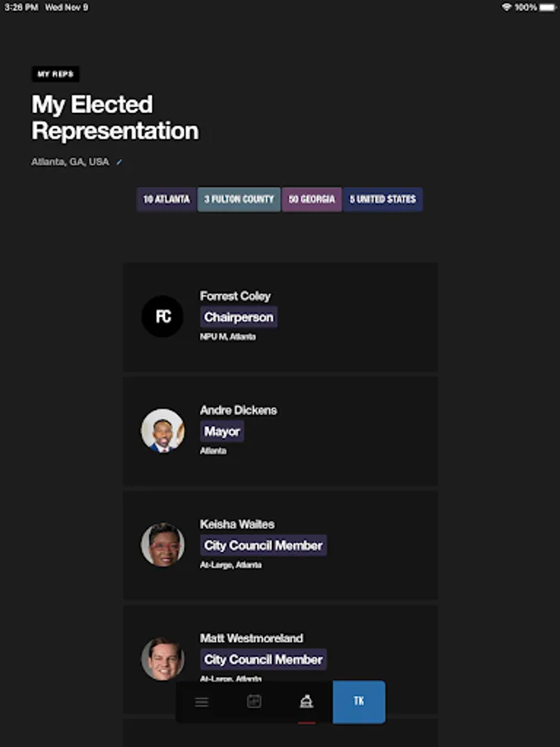Tap the blue TK profile button
The width and height of the screenshot is (560, 747).
358,701
